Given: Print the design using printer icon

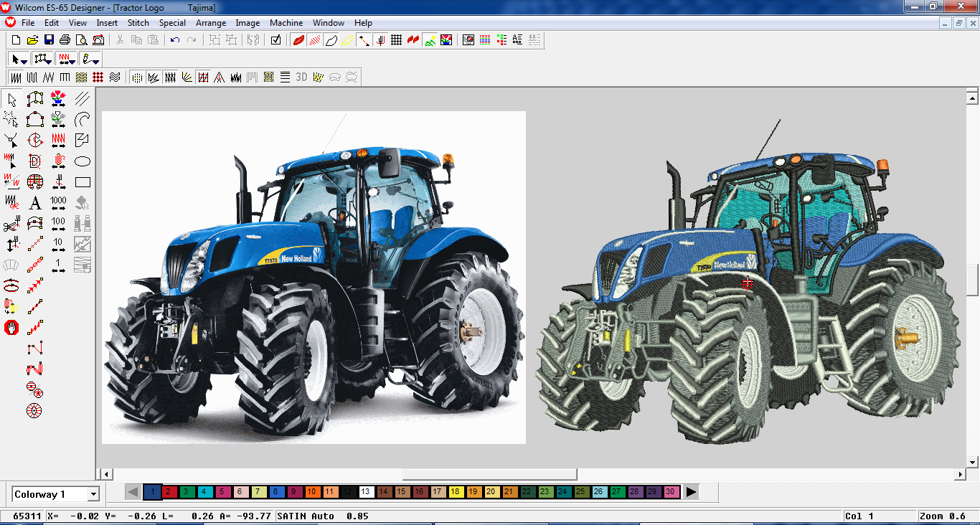Looking at the screenshot, I should (65, 40).
